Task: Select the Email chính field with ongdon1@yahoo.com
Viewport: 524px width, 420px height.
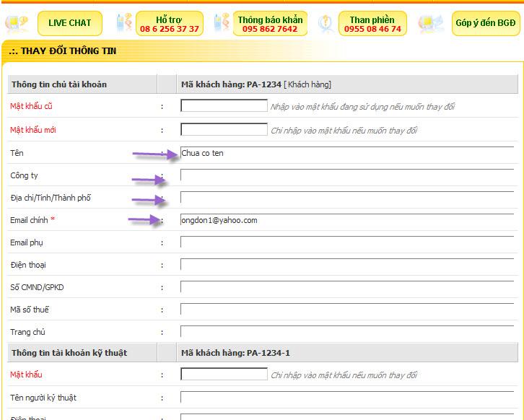Action: pos(346,220)
